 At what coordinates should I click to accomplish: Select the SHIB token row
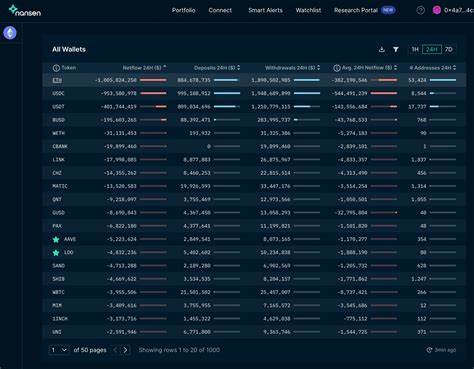coord(254,279)
